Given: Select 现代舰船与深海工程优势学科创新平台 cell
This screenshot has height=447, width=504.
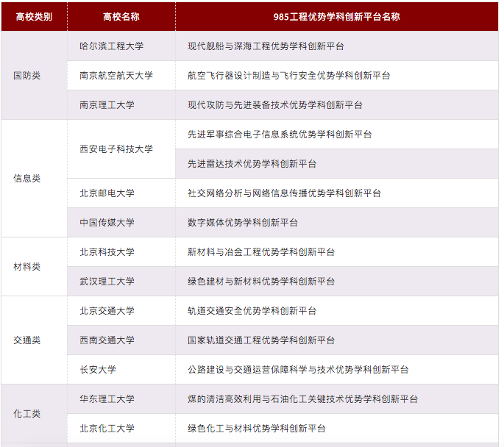Looking at the screenshot, I should click(x=337, y=46).
